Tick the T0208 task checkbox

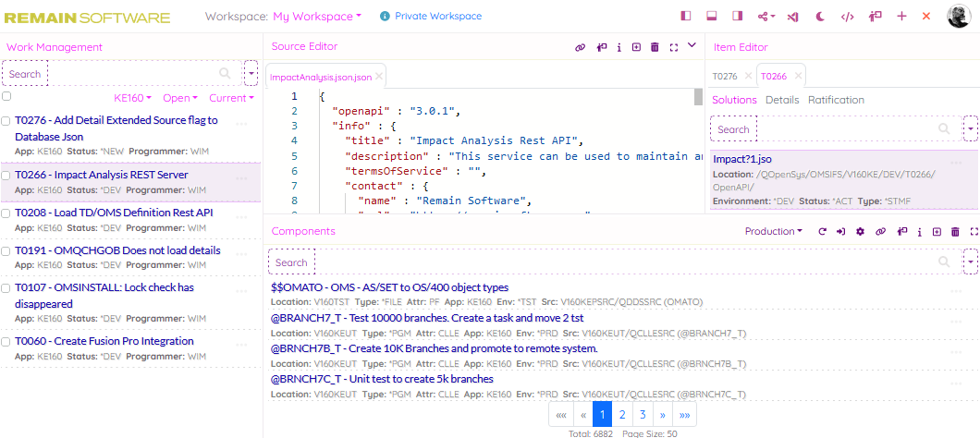pyautogui.click(x=6, y=213)
